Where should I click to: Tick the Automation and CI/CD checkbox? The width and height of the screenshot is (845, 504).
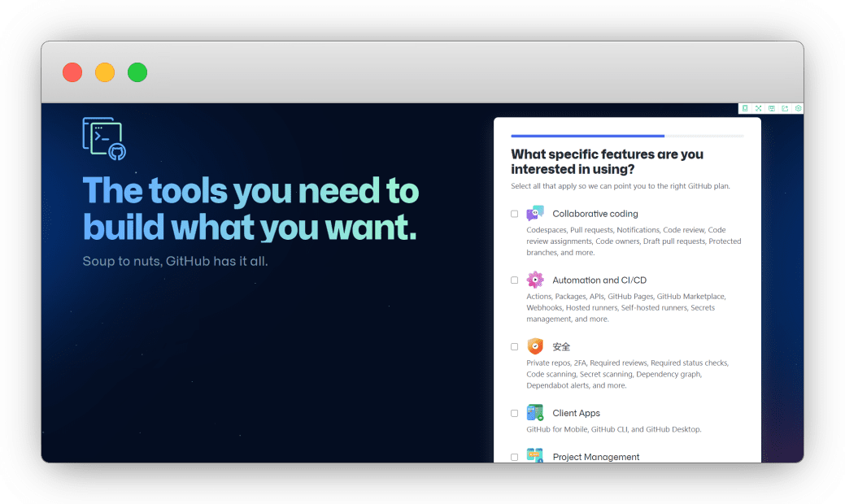(514, 280)
